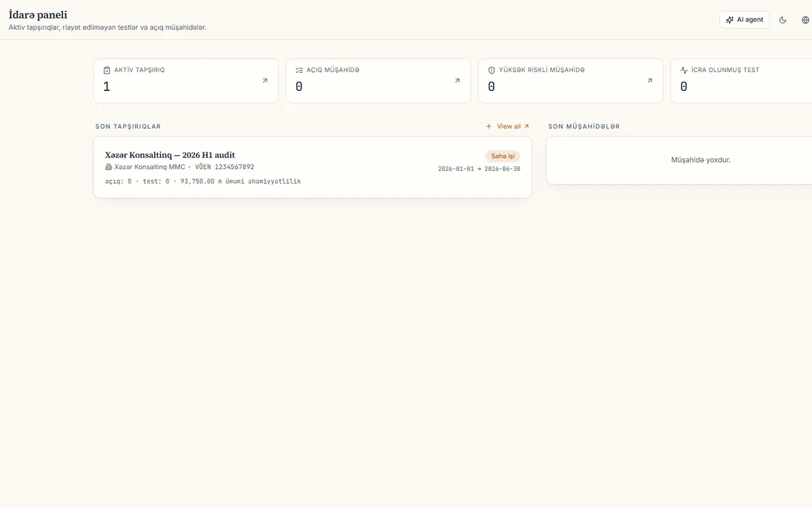
Task: Click the count 0 under Açıq müşahidə
Action: click(299, 86)
